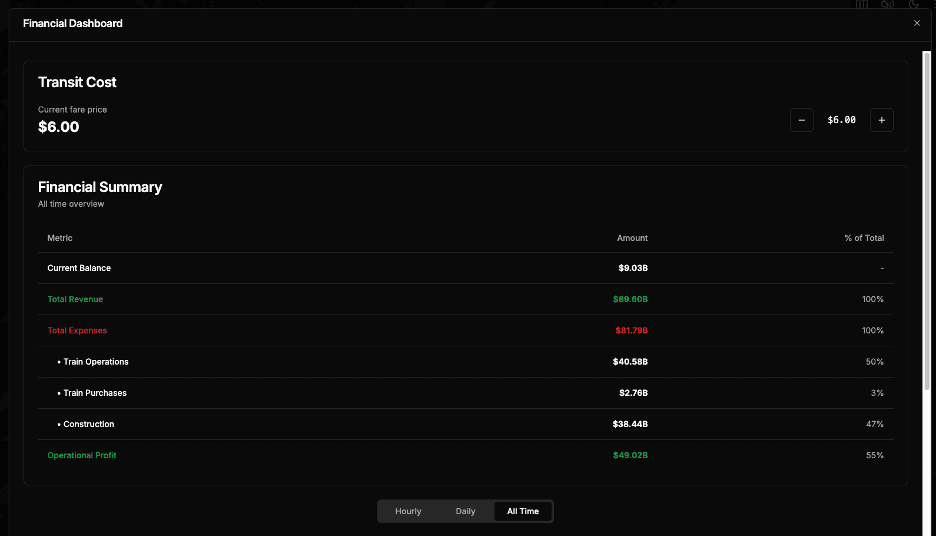Click the $81.79B expenses amount
This screenshot has width=936, height=536.
pyautogui.click(x=632, y=330)
